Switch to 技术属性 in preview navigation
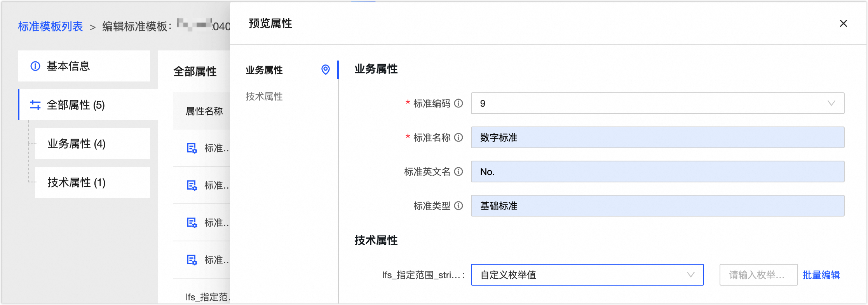This screenshot has width=868, height=305. (x=264, y=97)
